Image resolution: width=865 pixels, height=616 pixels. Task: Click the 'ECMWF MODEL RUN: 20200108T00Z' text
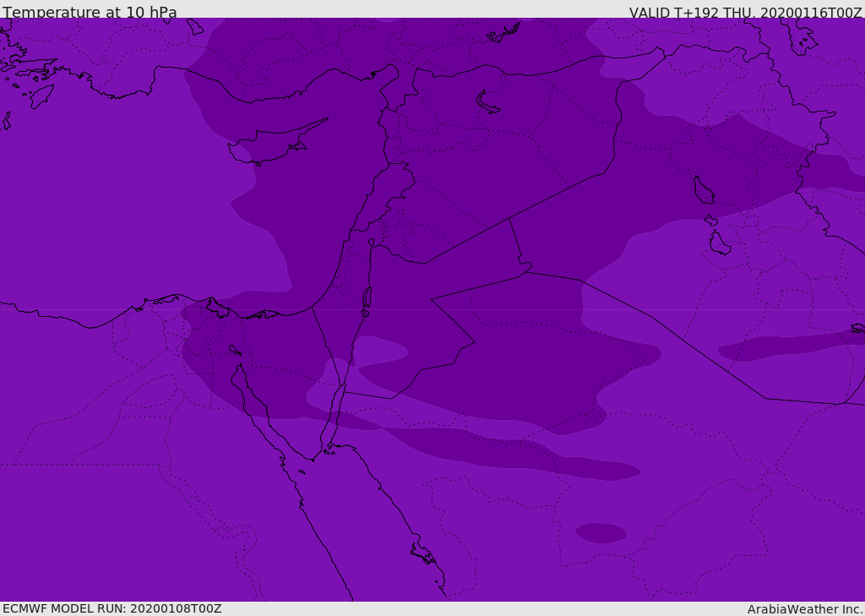coord(112,608)
